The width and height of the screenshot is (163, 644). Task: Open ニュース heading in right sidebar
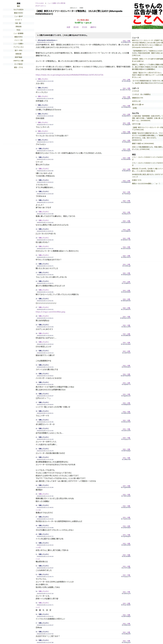[x=136, y=38]
